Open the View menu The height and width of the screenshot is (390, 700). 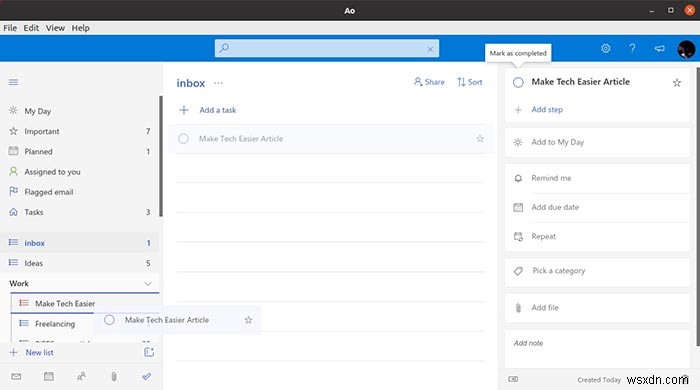pos(55,28)
